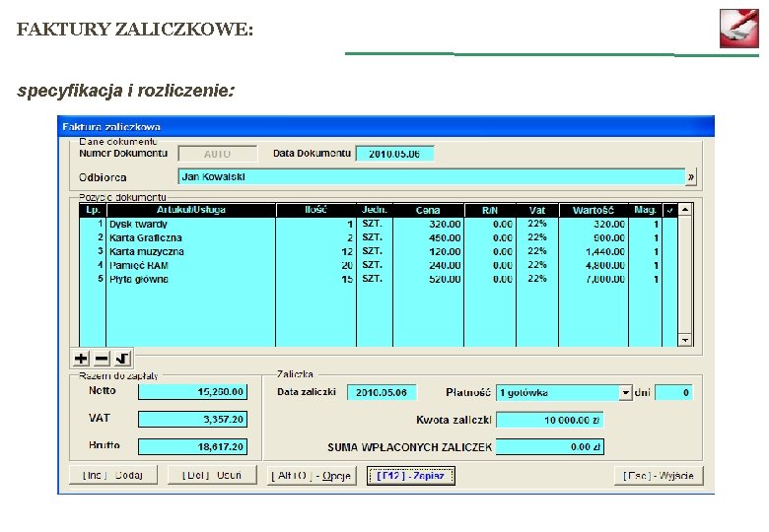Select the 'Dysk twardy' row

(x=379, y=224)
